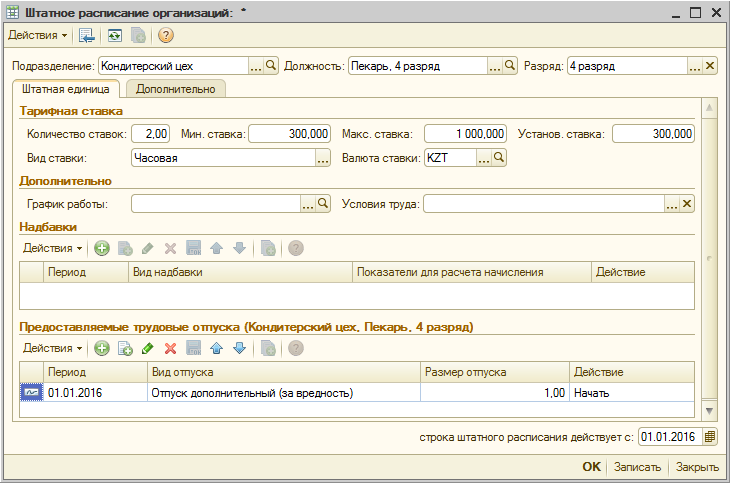730x483 pixels.
Task: Open search magnifier for Подразделение field
Action: [271, 66]
